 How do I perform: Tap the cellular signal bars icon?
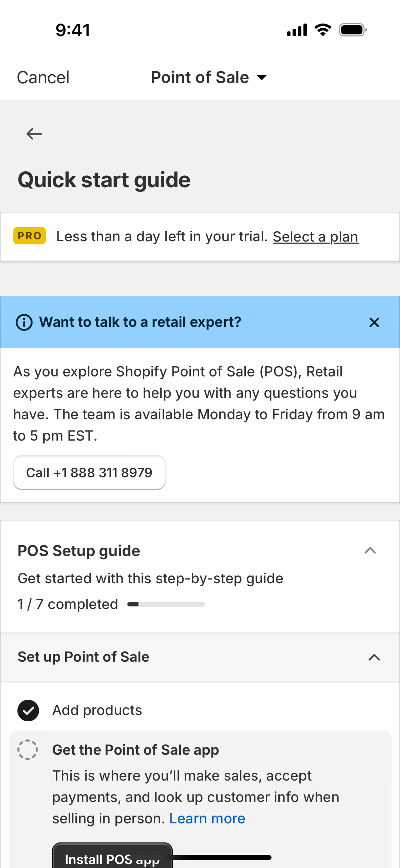[x=297, y=30]
